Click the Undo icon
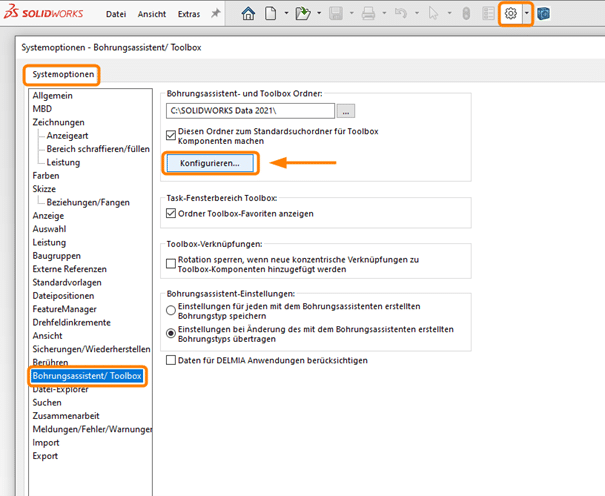The width and height of the screenshot is (605, 496). [x=401, y=13]
